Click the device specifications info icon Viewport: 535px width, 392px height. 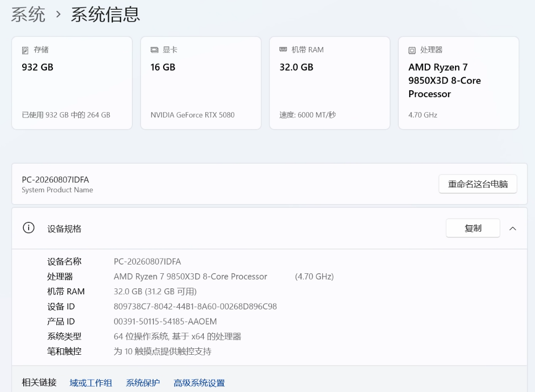click(x=29, y=228)
